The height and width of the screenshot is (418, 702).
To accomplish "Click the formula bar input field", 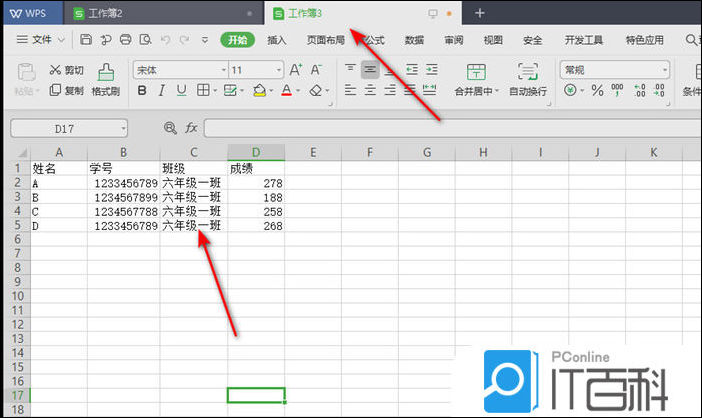I will point(452,128).
